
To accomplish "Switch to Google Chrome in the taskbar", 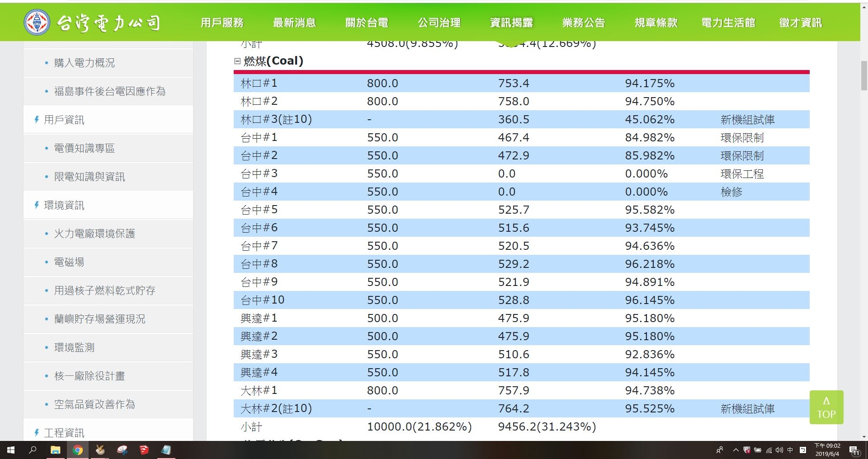I will click(78, 450).
